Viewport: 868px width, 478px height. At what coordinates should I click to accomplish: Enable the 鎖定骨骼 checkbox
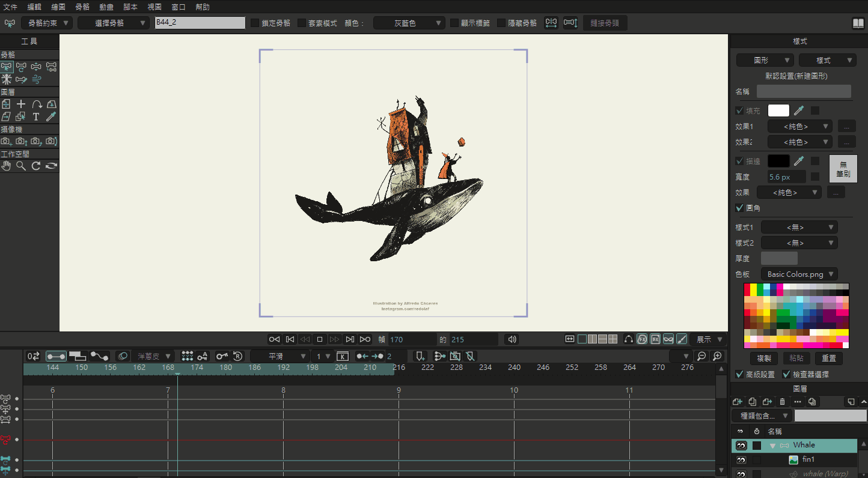(255, 23)
